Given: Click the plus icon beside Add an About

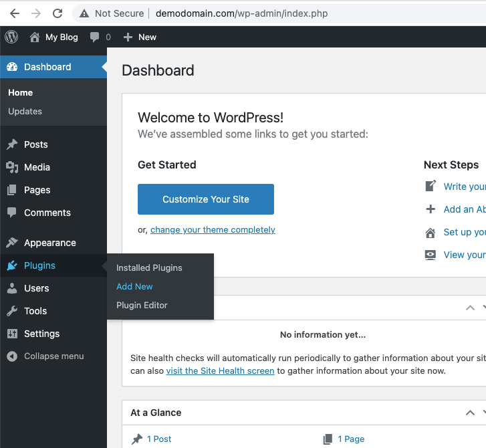Looking at the screenshot, I should pyautogui.click(x=431, y=209).
